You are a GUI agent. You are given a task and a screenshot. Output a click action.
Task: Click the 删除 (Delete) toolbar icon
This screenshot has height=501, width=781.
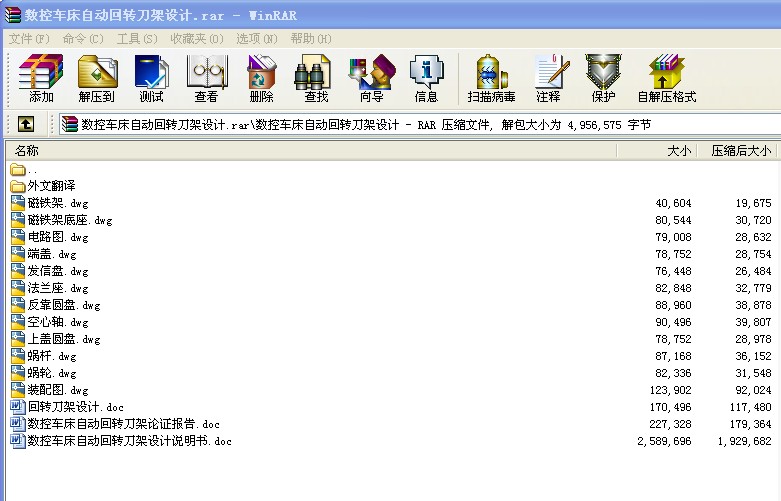pyautogui.click(x=262, y=78)
